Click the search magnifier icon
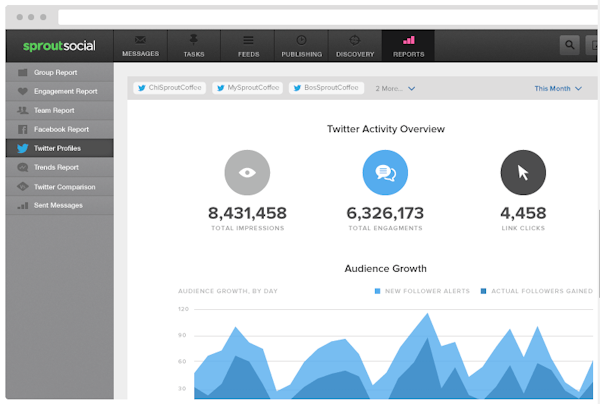The image size is (600, 404). pyautogui.click(x=570, y=45)
